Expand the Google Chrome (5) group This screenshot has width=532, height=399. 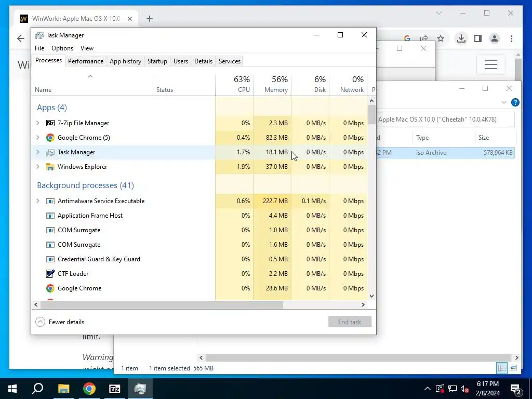38,138
